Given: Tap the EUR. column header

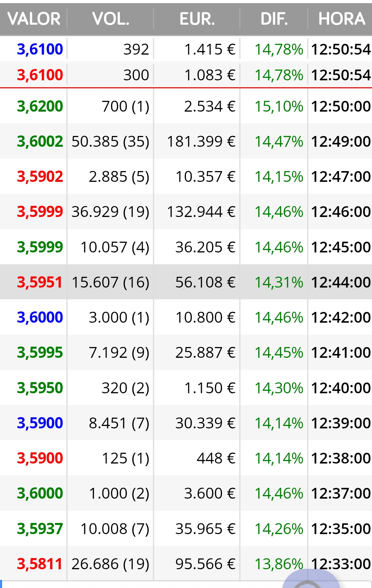Looking at the screenshot, I should pos(197,19).
